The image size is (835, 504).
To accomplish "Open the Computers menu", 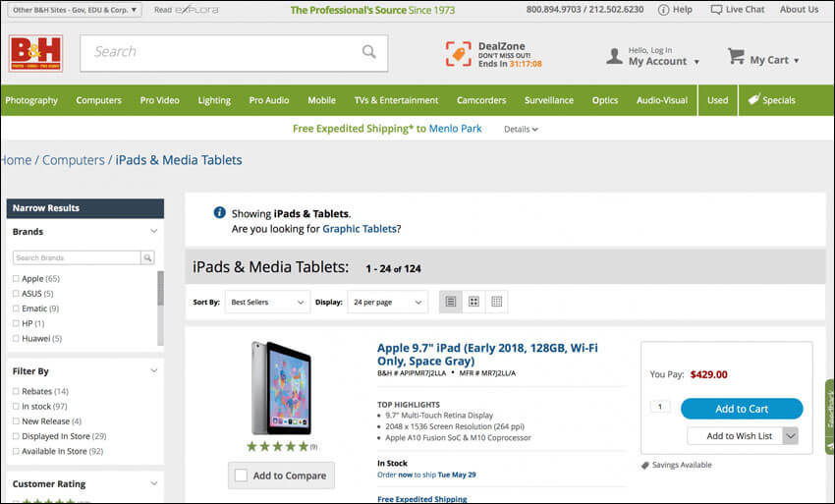I will coord(98,100).
